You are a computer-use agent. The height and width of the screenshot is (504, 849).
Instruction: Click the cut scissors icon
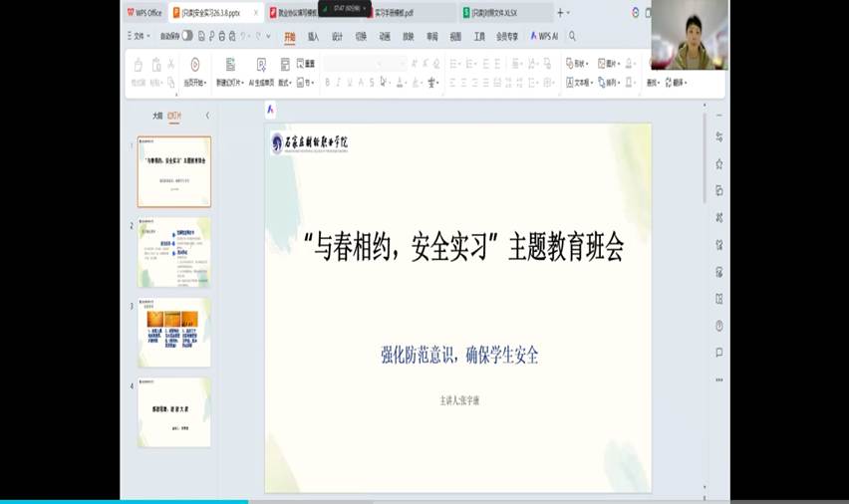[x=171, y=64]
